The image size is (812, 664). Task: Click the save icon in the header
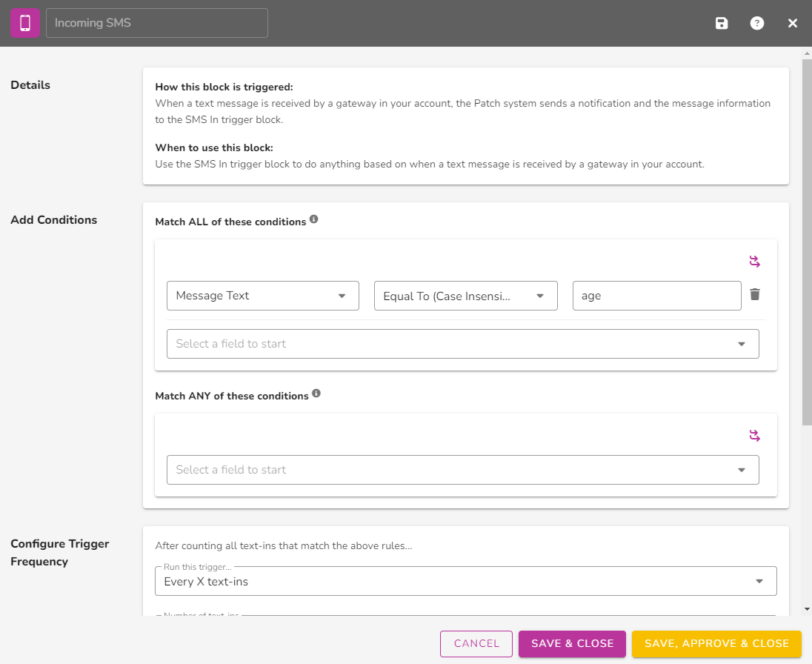click(721, 23)
